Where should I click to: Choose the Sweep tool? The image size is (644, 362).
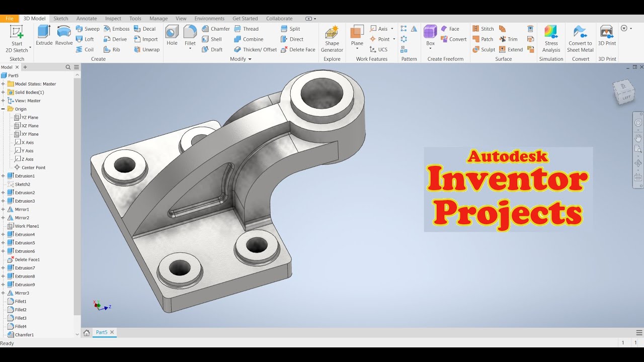tap(88, 29)
